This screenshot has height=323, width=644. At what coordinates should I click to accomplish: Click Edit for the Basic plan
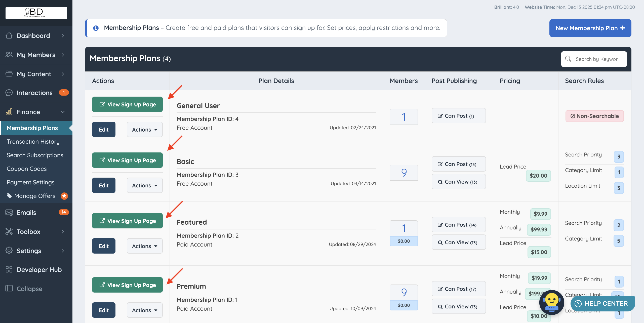[104, 185]
